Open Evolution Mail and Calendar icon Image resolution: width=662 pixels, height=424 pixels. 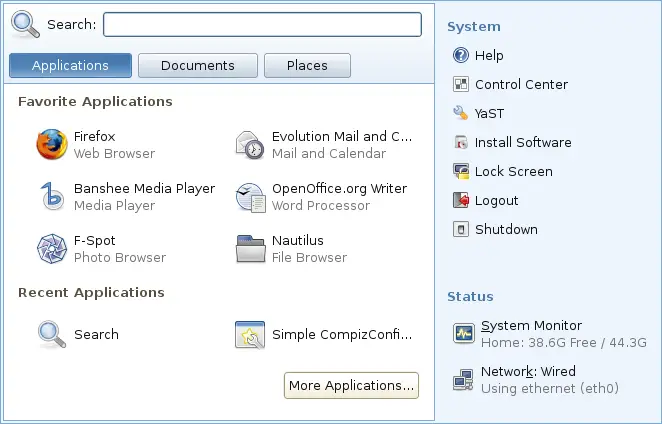(x=250, y=145)
